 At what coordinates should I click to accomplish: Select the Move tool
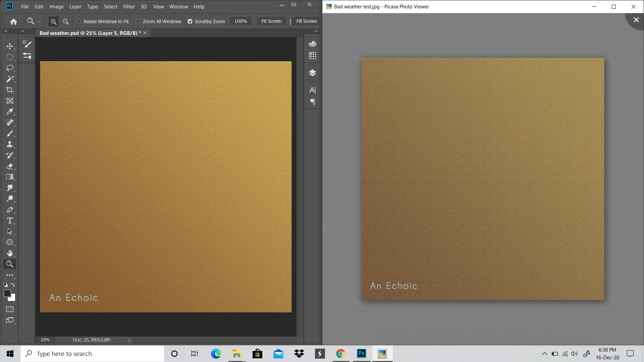tap(10, 46)
